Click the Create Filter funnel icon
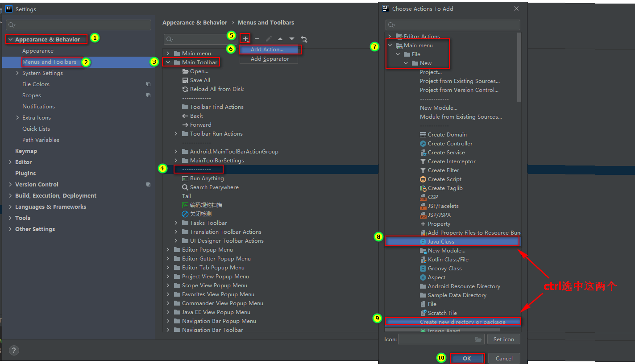Screen dimensions: 635x364 tap(423, 170)
